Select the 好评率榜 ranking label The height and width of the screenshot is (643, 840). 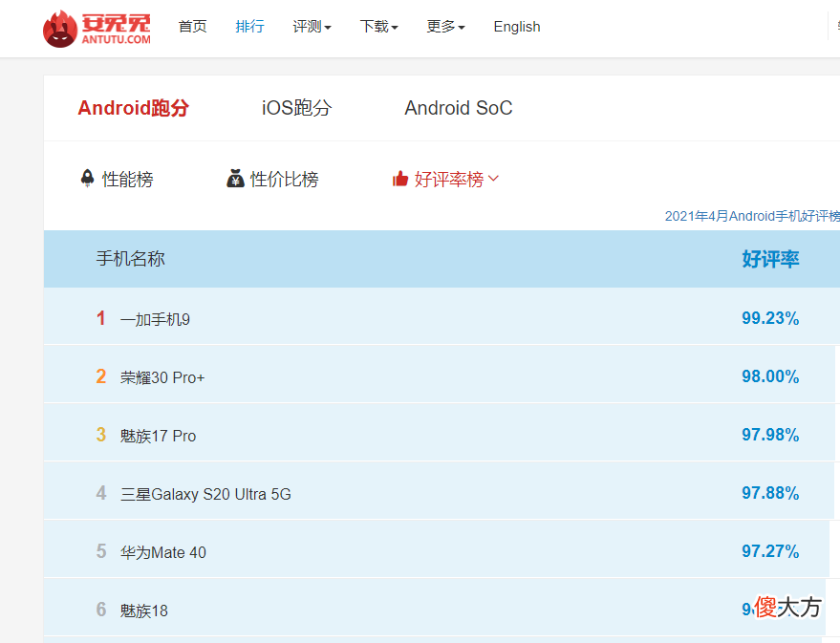click(x=449, y=179)
